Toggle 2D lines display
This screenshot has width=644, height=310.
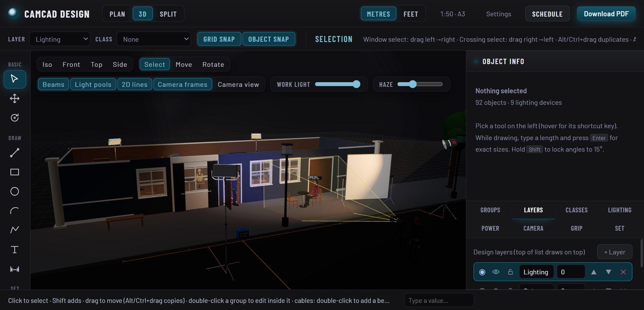tap(135, 84)
